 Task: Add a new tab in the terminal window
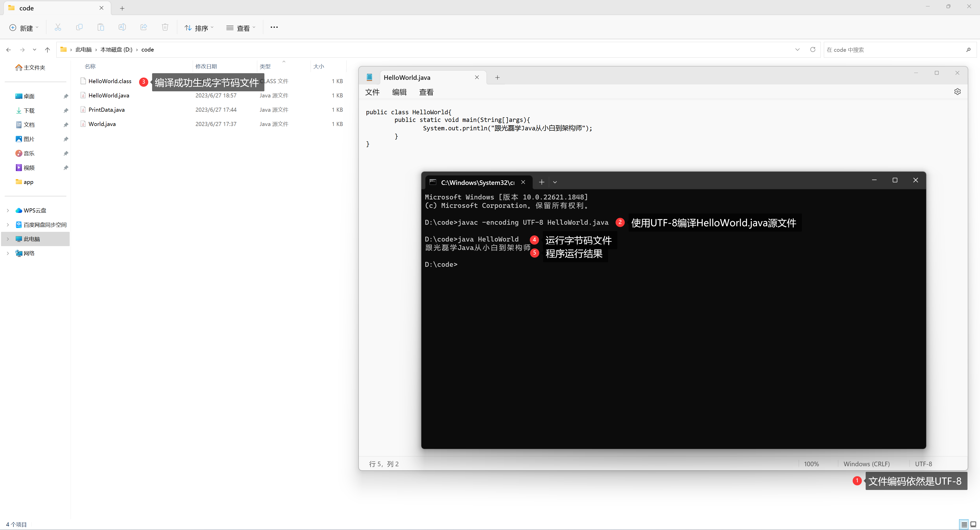click(x=541, y=182)
